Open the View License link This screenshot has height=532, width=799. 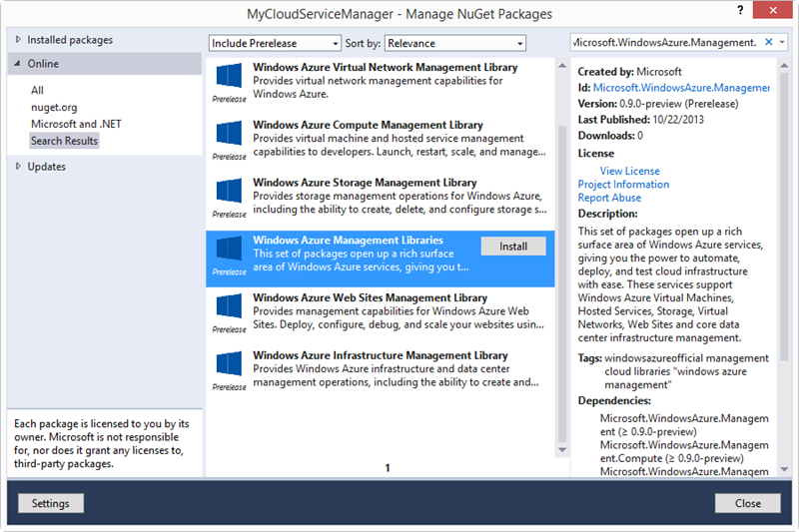coord(629,171)
